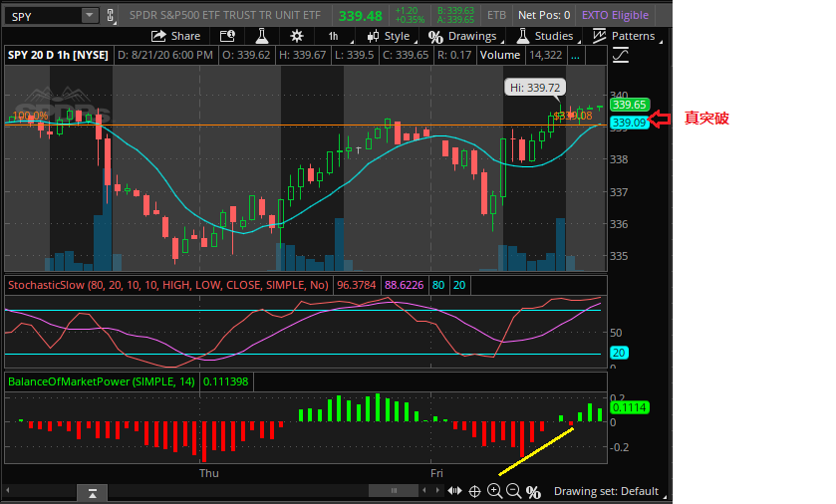Click the +1.20 +0.35% change value
The width and height of the screenshot is (836, 504).
(x=410, y=16)
